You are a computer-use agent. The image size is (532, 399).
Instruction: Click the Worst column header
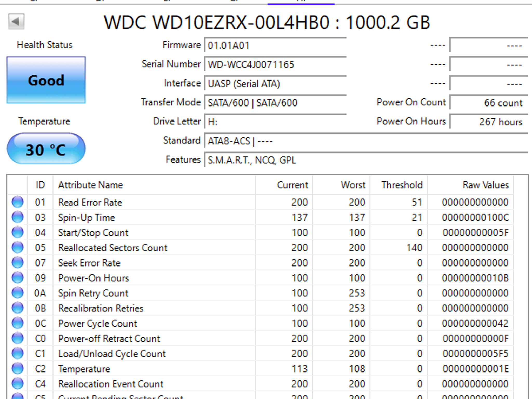coord(341,185)
